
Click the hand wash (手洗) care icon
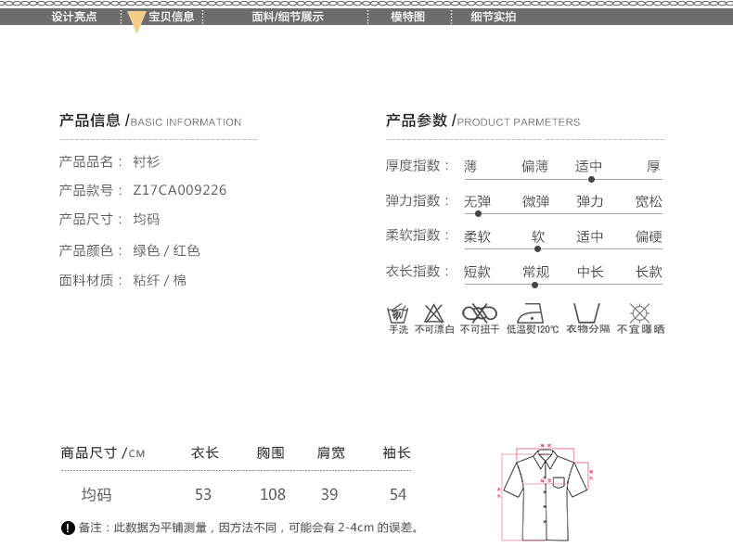(398, 312)
